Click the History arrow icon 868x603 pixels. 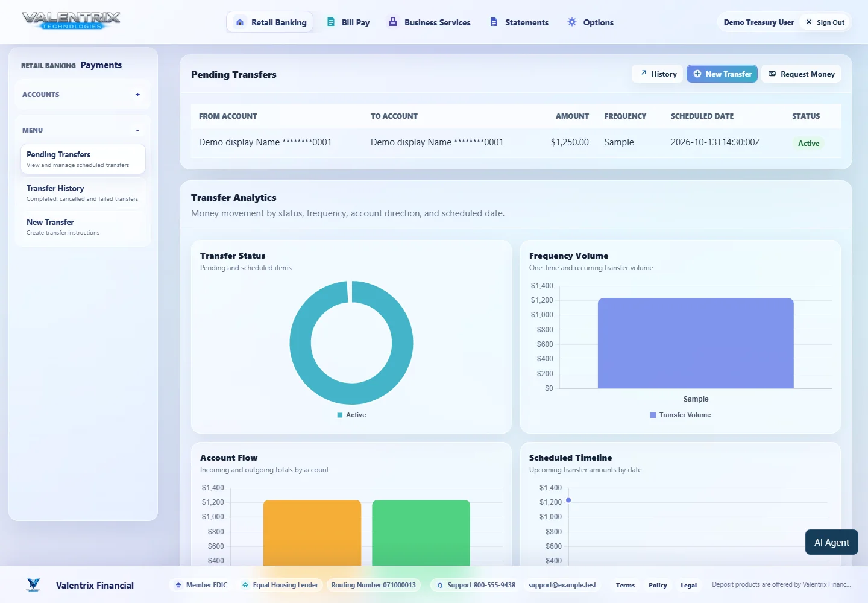[x=644, y=73]
